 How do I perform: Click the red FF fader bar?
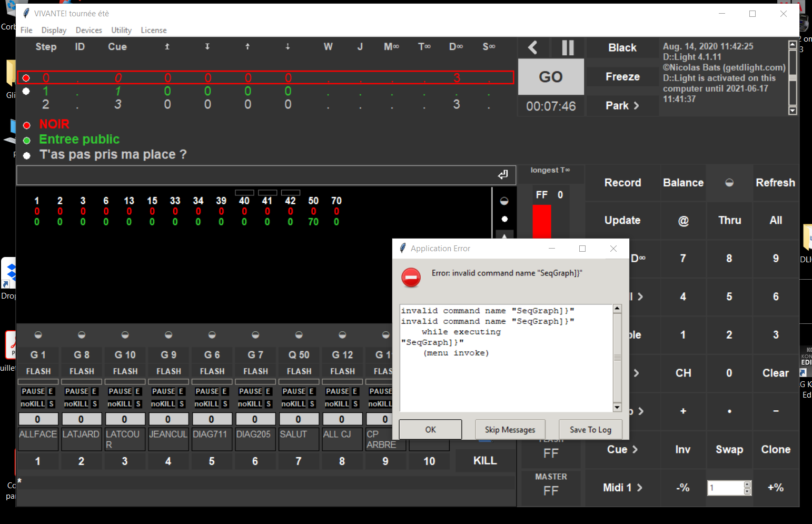541,222
